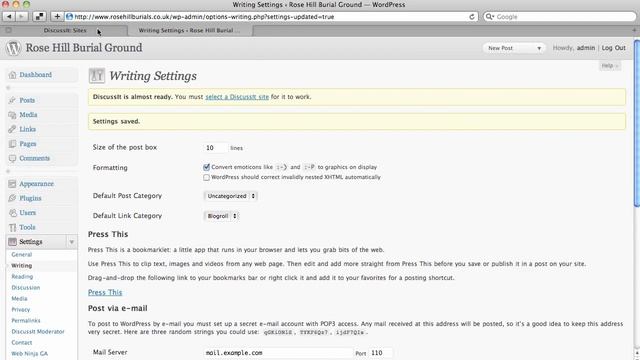
Task: Click the Writing Settings header icon
Action: [97, 76]
